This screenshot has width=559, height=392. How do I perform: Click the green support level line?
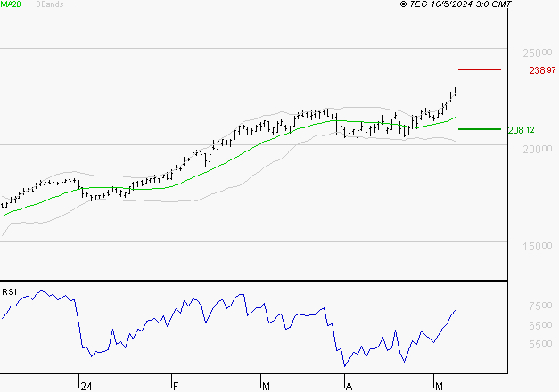coord(480,129)
